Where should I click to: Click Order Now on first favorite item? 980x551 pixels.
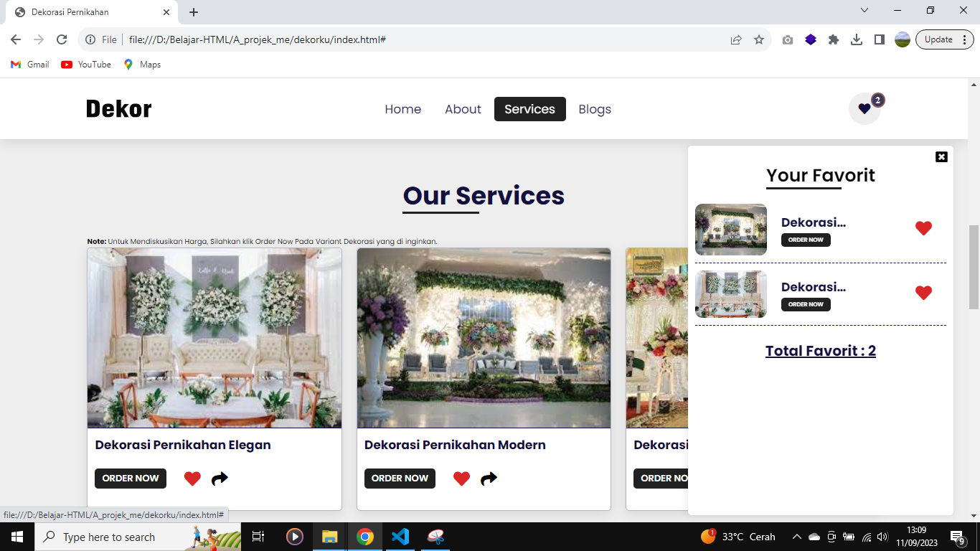coord(806,240)
